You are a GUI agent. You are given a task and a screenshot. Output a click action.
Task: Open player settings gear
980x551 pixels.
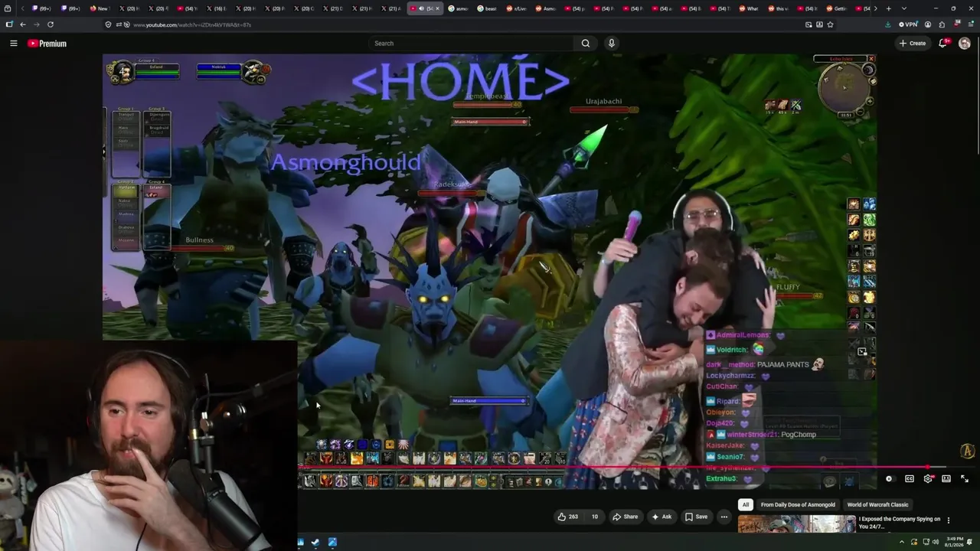pos(928,479)
